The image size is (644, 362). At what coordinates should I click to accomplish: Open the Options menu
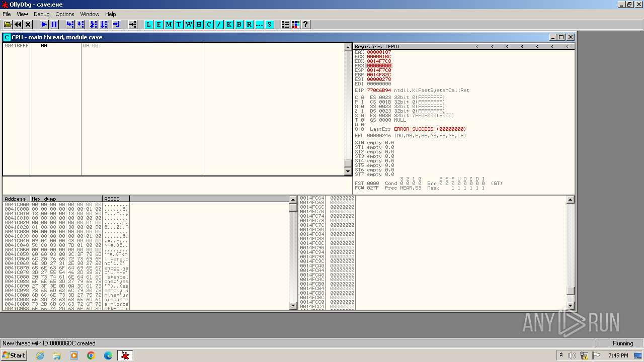pyautogui.click(x=65, y=14)
